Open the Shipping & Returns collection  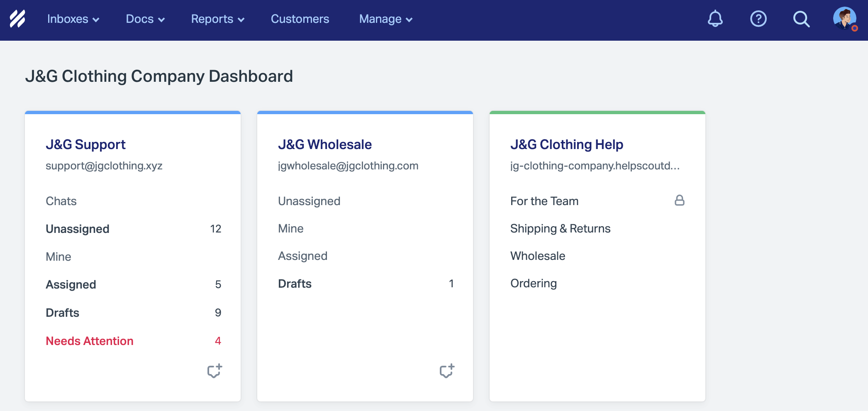pyautogui.click(x=560, y=228)
